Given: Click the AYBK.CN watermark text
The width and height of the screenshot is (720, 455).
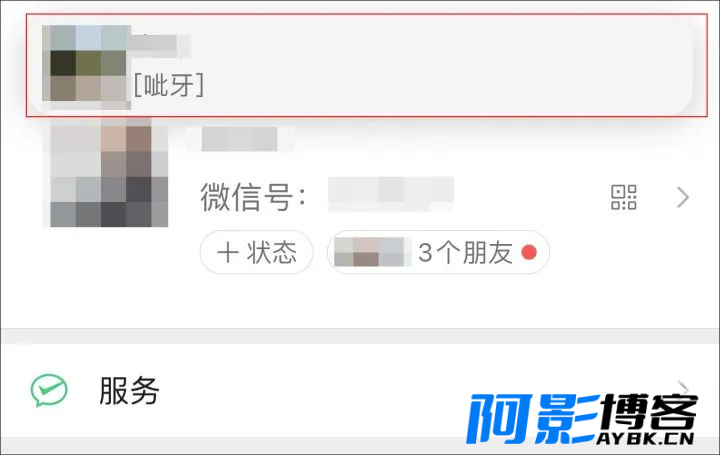Looking at the screenshot, I should point(646,438).
